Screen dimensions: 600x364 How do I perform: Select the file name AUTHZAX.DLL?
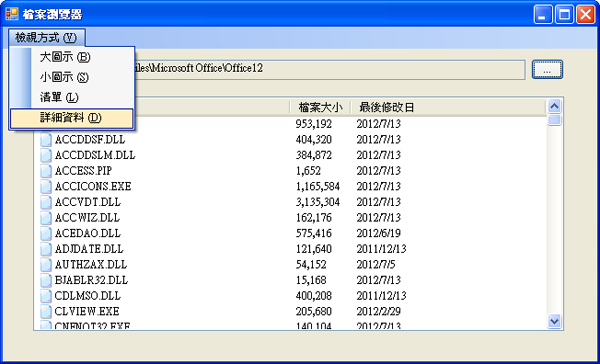(91, 265)
